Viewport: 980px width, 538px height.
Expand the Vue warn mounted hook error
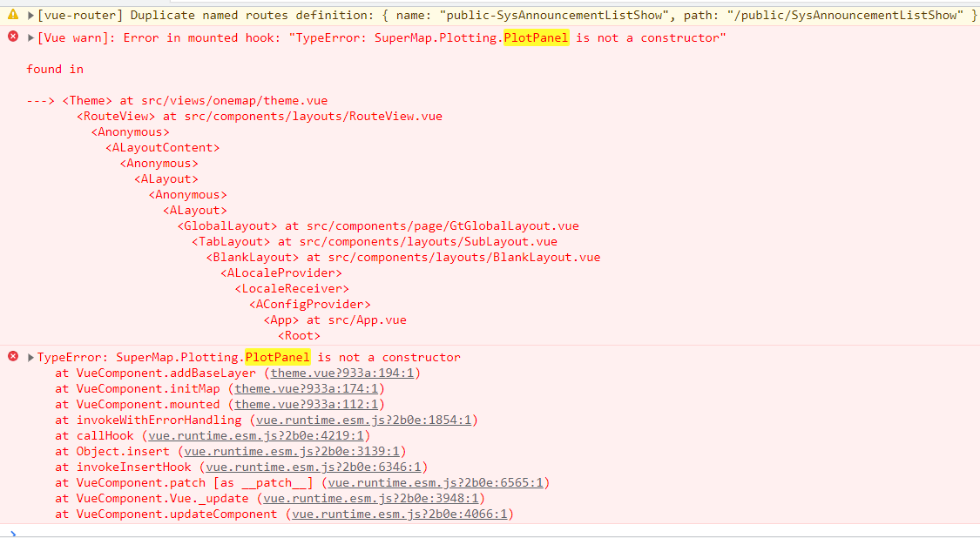pos(30,38)
